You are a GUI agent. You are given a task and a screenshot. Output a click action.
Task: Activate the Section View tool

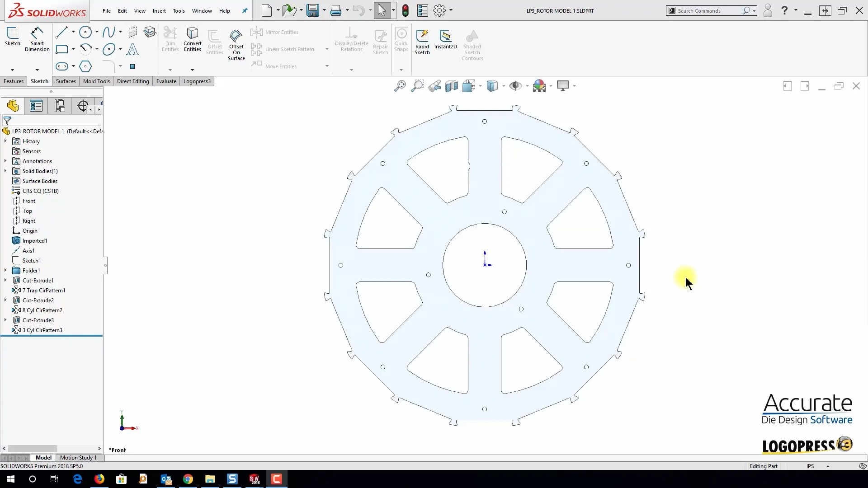[x=452, y=86]
